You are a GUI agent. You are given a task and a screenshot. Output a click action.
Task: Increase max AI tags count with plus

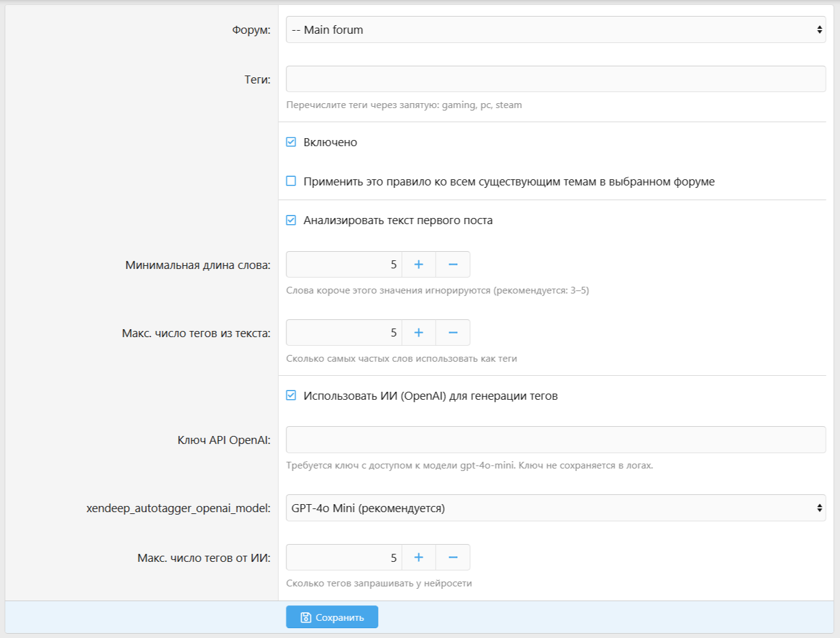pos(418,558)
